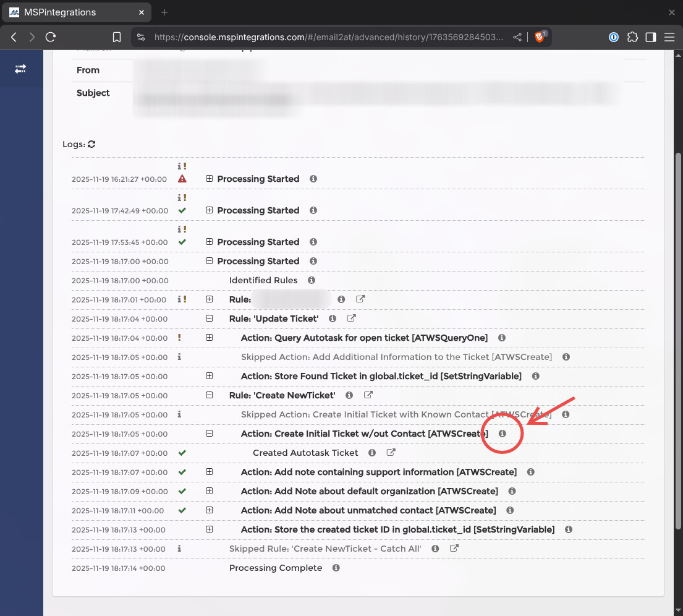Open external link for 'Create NewTicket' rule
This screenshot has width=683, height=616.
tap(368, 395)
